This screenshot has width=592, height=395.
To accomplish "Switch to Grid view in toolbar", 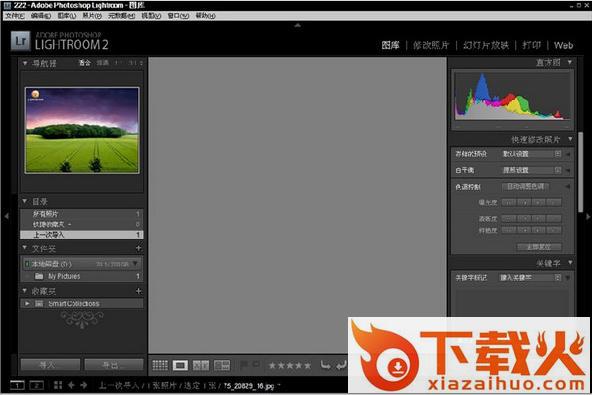I will click(x=160, y=365).
